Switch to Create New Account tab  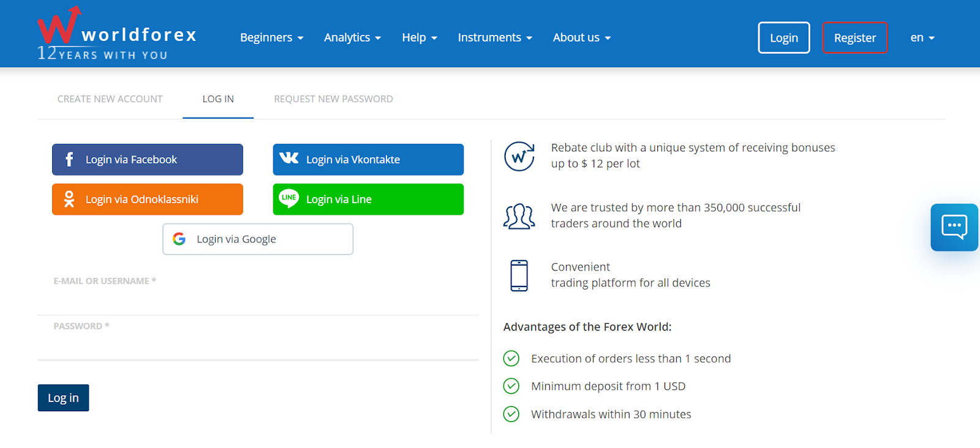[x=110, y=99]
